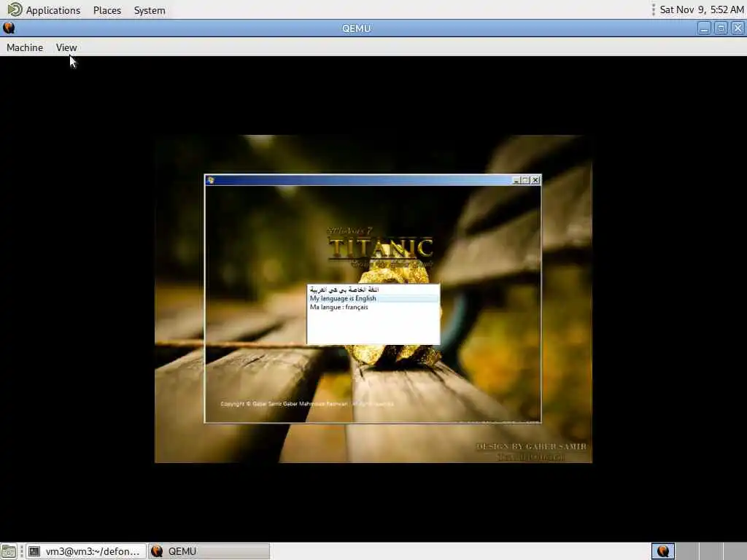Screen dimensions: 747x560
Task: Open the Applications menu
Action: coord(53,10)
